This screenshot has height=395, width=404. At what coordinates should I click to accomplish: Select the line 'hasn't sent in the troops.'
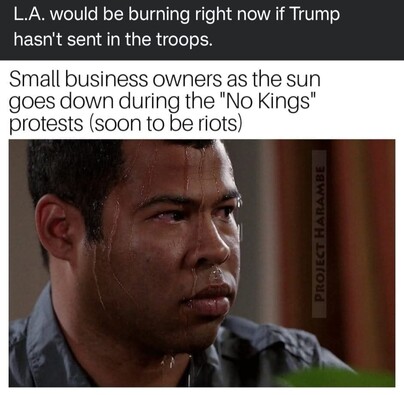(x=113, y=40)
